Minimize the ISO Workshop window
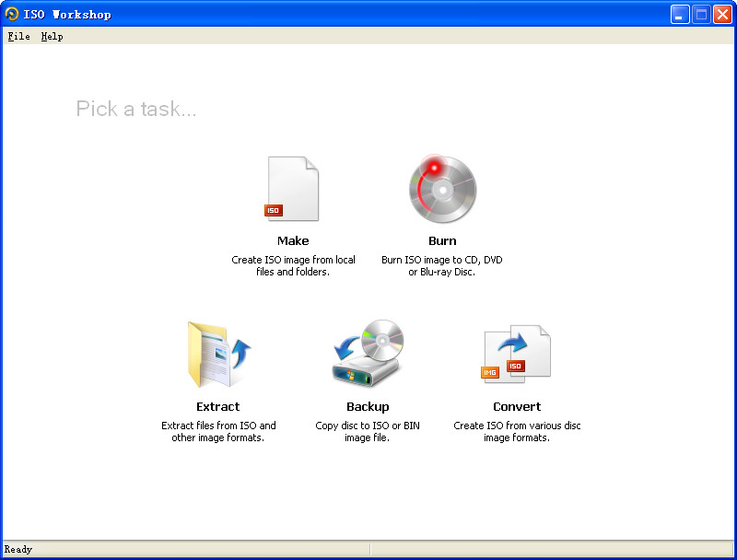737x560 pixels. tap(680, 15)
